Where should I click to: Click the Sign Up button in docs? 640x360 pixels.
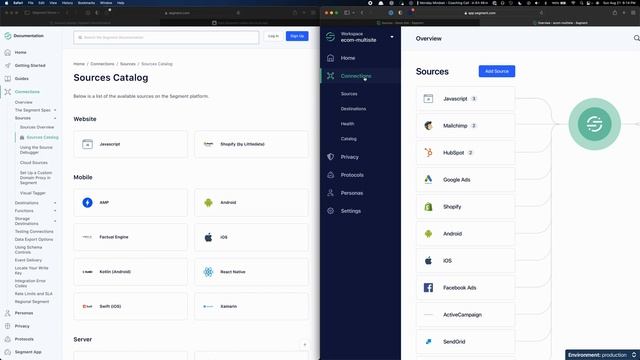[x=297, y=36]
